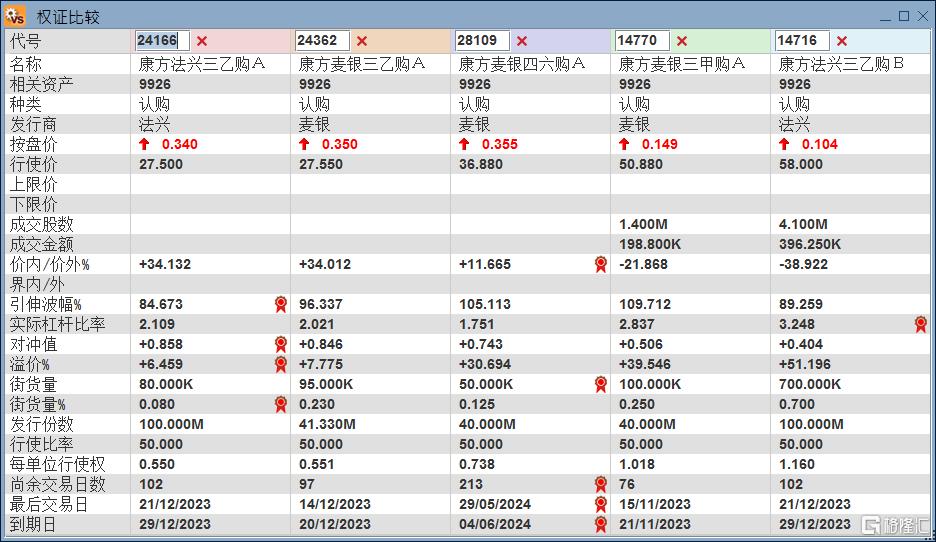Click the award ribbon beside 50.000K outstanding quantity
Screen dimensions: 936x542
[x=601, y=384]
